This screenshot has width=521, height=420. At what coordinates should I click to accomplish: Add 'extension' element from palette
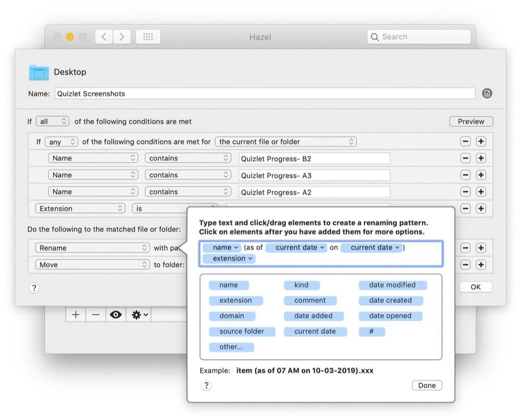(235, 300)
